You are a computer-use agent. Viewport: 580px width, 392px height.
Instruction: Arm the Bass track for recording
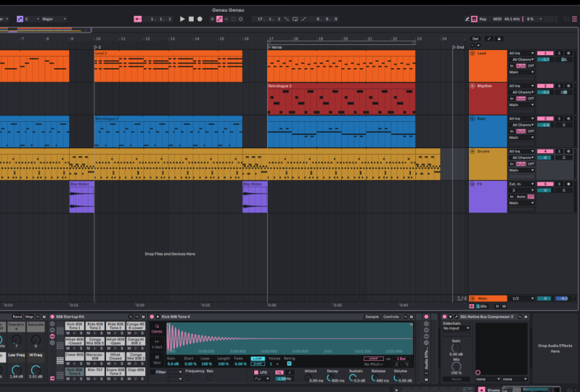tap(568, 119)
